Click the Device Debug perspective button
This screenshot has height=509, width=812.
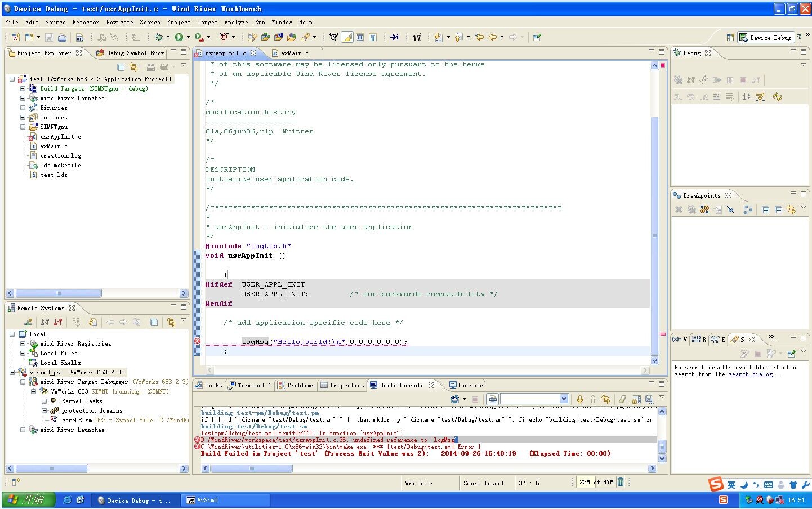click(765, 37)
